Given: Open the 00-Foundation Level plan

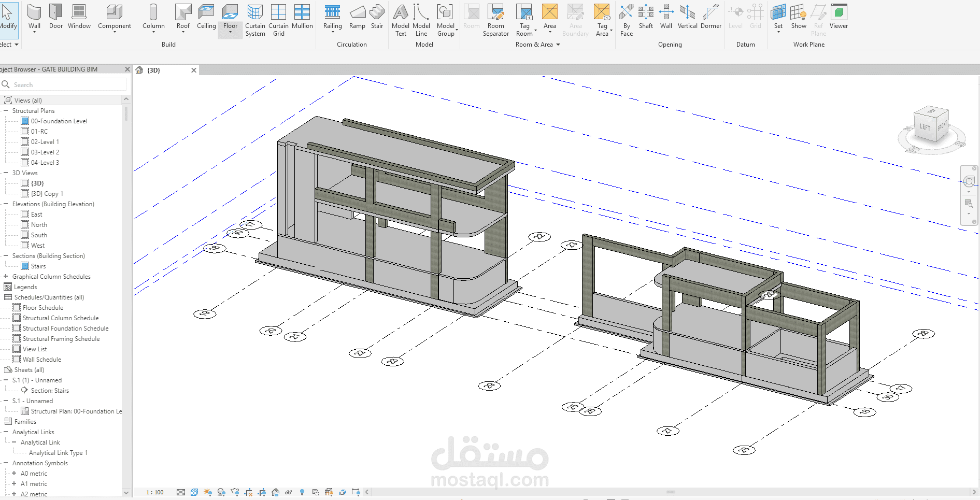Looking at the screenshot, I should [59, 121].
